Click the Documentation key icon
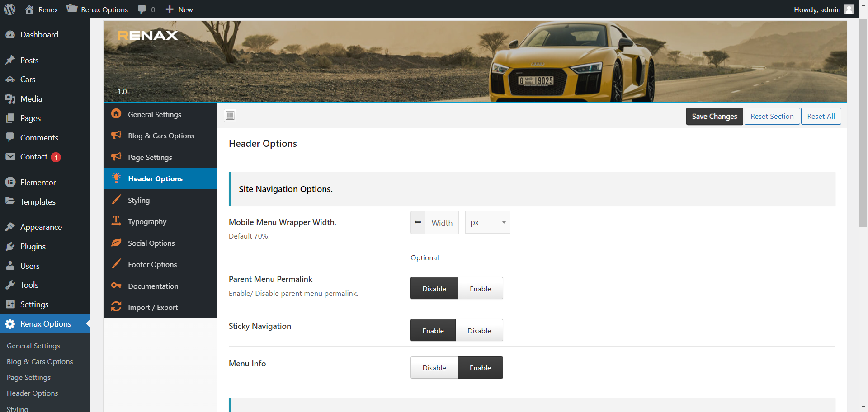This screenshot has width=868, height=412. click(x=116, y=286)
